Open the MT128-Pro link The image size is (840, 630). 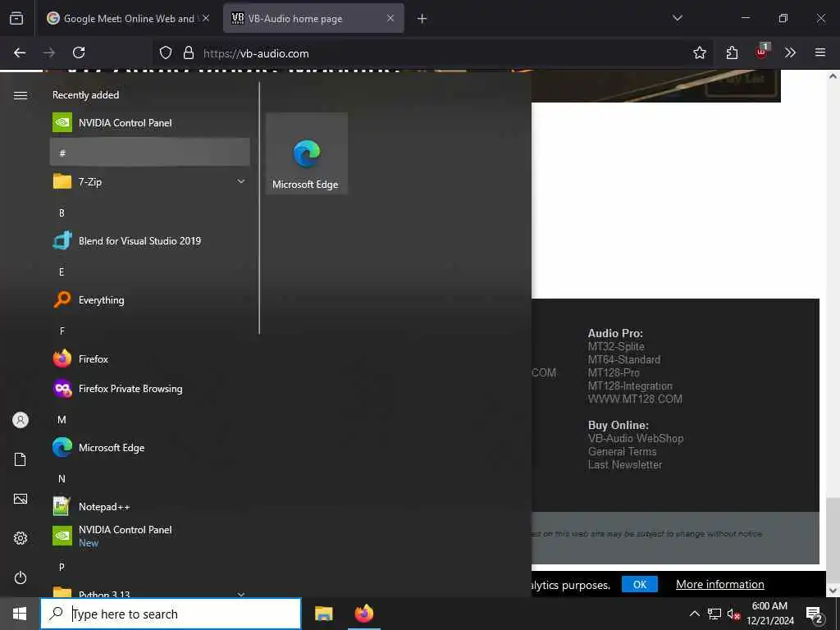(614, 373)
